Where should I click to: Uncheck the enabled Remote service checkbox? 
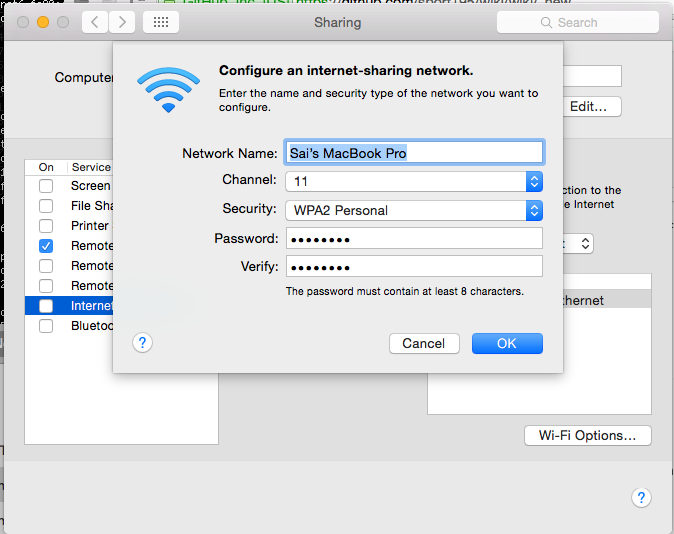pyautogui.click(x=46, y=246)
